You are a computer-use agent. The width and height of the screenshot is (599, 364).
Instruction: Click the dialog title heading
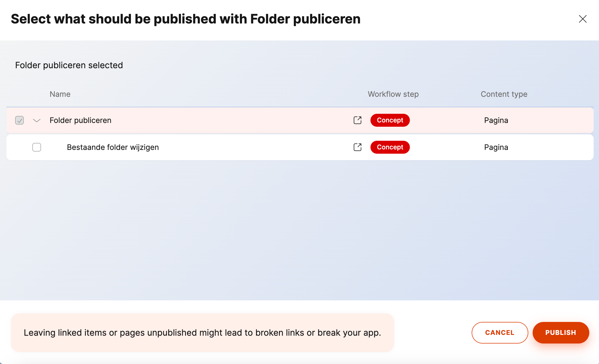pos(186,19)
